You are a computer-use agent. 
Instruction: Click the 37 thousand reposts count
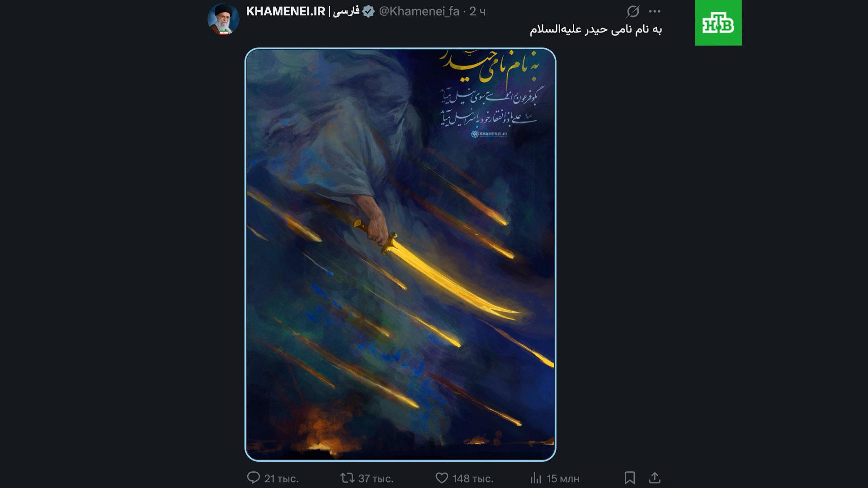click(x=376, y=479)
